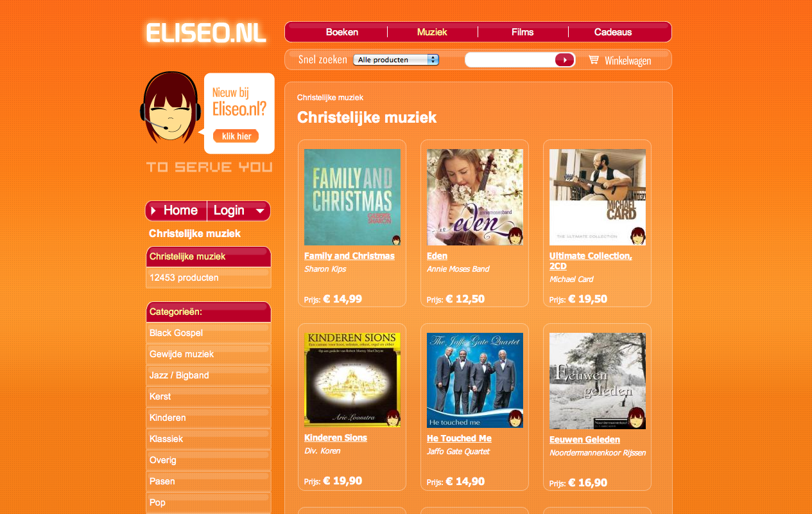Screen dimensions: 812x514
Task: Click the Eden album cover thumbnail
Action: click(x=475, y=197)
